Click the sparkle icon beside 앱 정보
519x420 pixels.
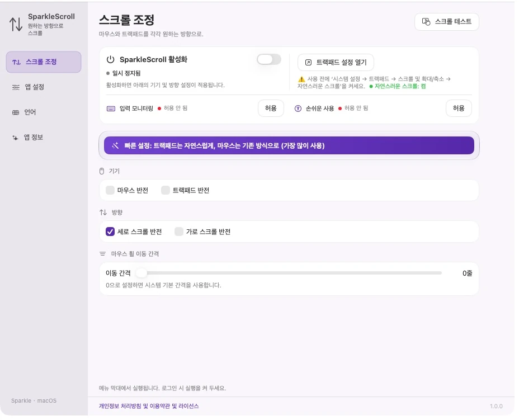(15, 138)
